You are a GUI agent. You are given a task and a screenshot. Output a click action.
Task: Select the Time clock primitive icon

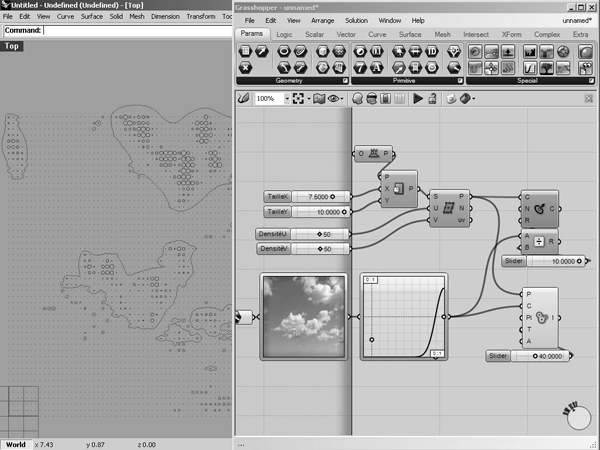432,68
